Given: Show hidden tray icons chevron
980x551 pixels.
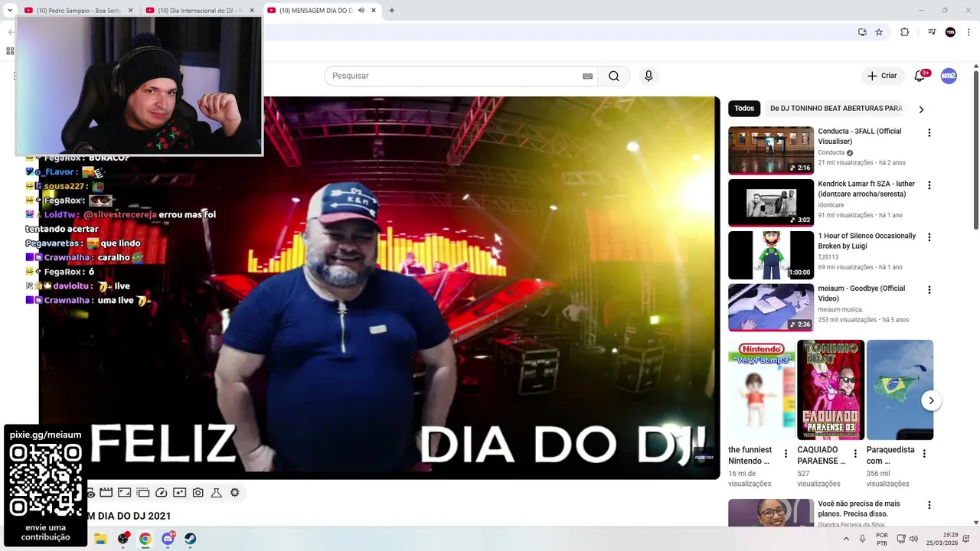Looking at the screenshot, I should 846,539.
